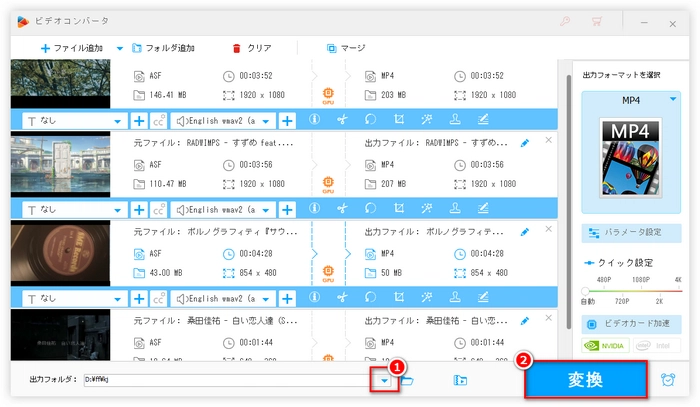This screenshot has width=700, height=407.
Task: Expand the output folder path dropdown
Action: pos(383,380)
